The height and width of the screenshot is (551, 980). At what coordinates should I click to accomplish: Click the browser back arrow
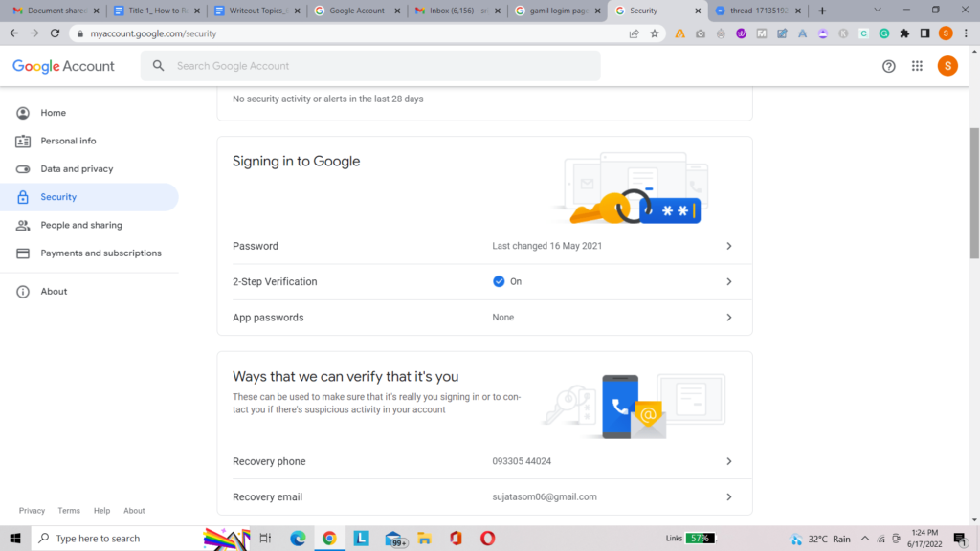click(13, 33)
